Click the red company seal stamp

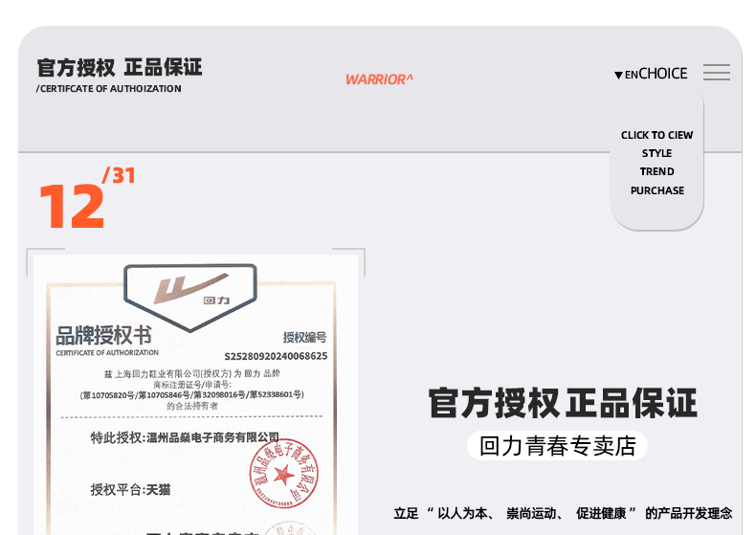coord(283,474)
